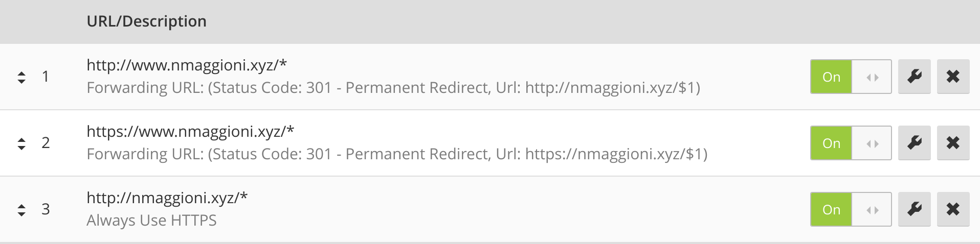Click the rule number 3 label
Viewport: 980px width, 244px height.
click(x=46, y=209)
